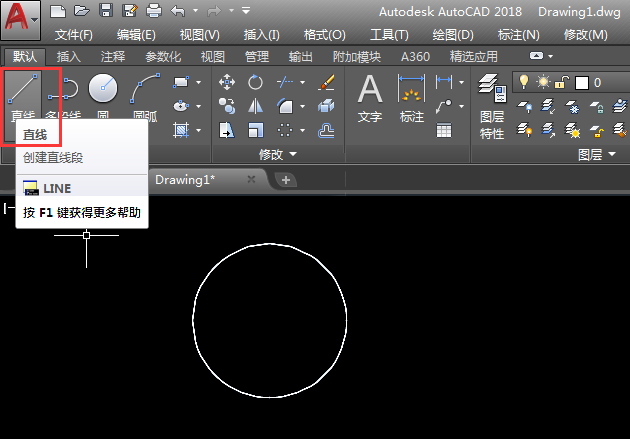The height and width of the screenshot is (439, 630).
Task: Select the Fillet tool
Action: point(285,106)
